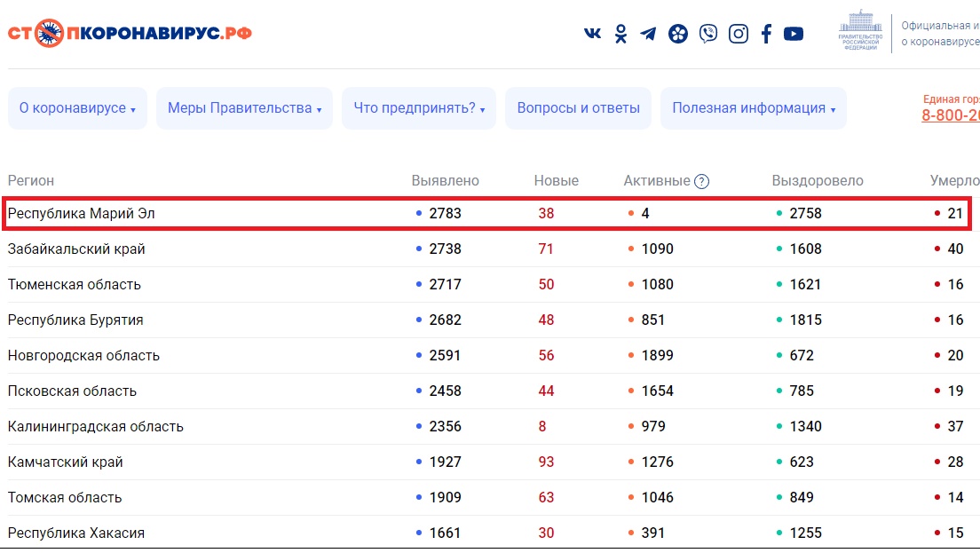The height and width of the screenshot is (553, 980).
Task: Open the Viber icon link
Action: coord(708,34)
